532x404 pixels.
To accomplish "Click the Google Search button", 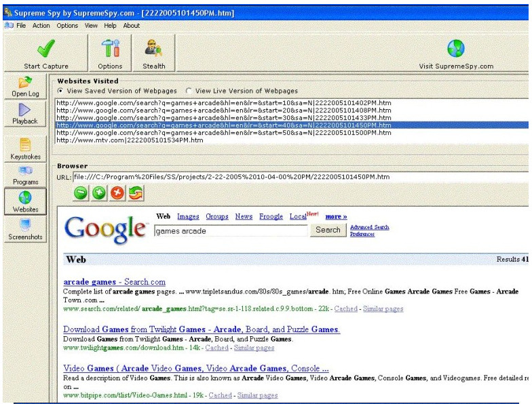I will (328, 230).
